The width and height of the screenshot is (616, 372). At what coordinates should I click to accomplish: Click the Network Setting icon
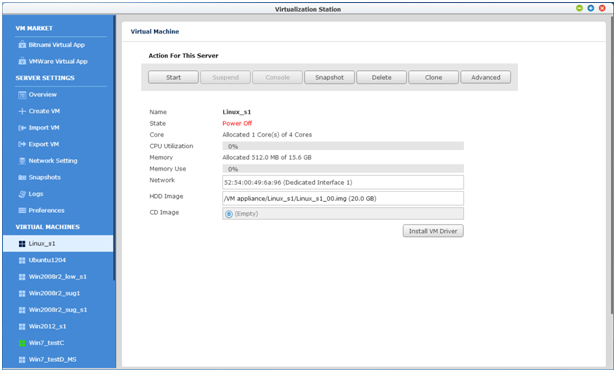(22, 161)
